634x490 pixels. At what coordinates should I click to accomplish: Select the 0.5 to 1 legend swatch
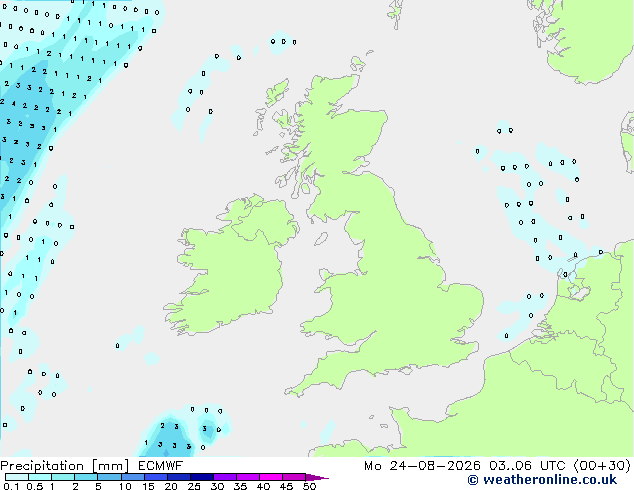pos(40,477)
